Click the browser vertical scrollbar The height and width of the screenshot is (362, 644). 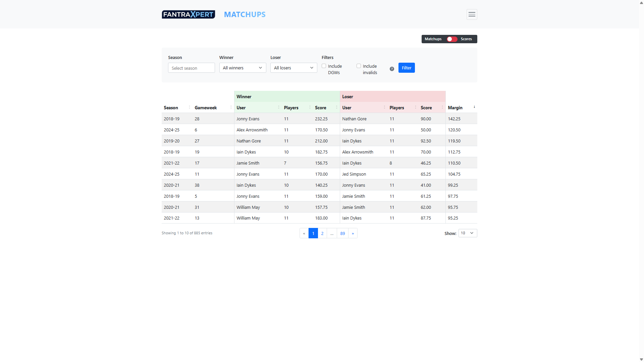pyautogui.click(x=641, y=181)
